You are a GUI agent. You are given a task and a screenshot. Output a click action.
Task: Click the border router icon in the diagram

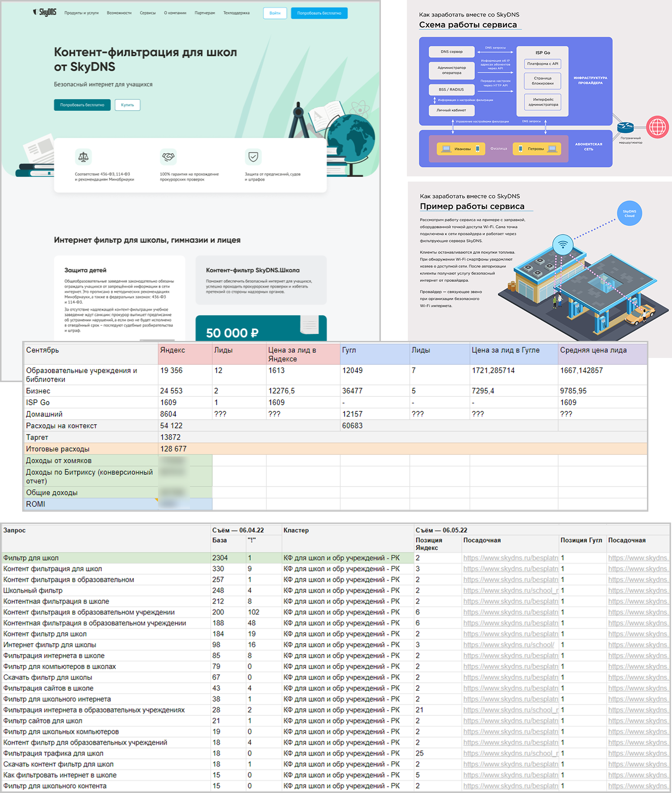pos(625,127)
